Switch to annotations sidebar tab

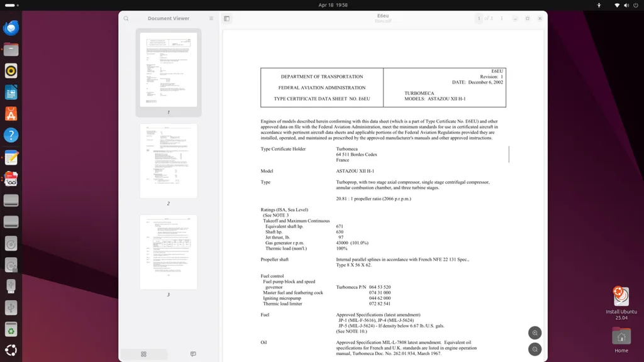[193, 354]
